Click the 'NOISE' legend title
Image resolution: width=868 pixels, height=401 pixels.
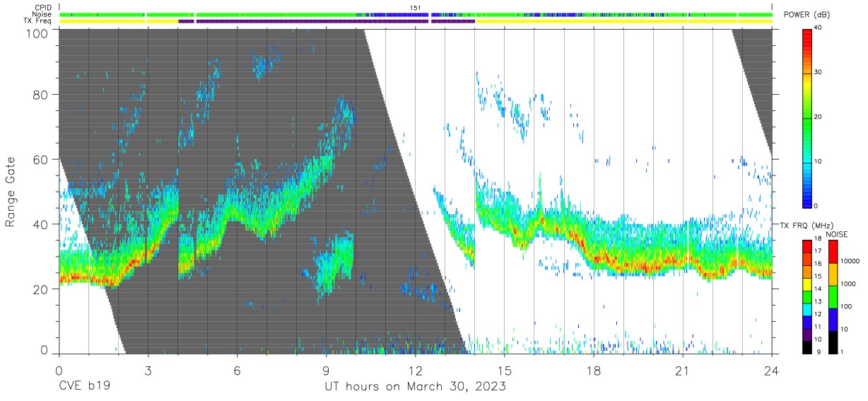[836, 234]
